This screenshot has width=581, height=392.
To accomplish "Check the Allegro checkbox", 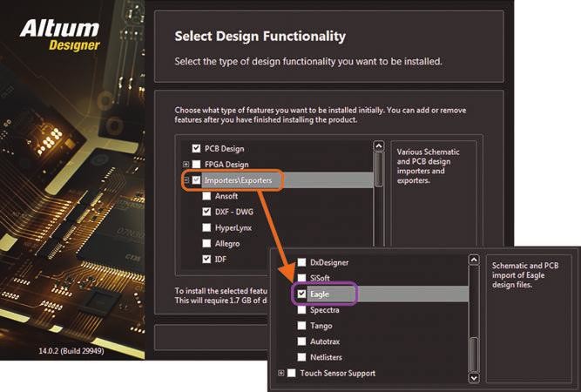I will 206,243.
